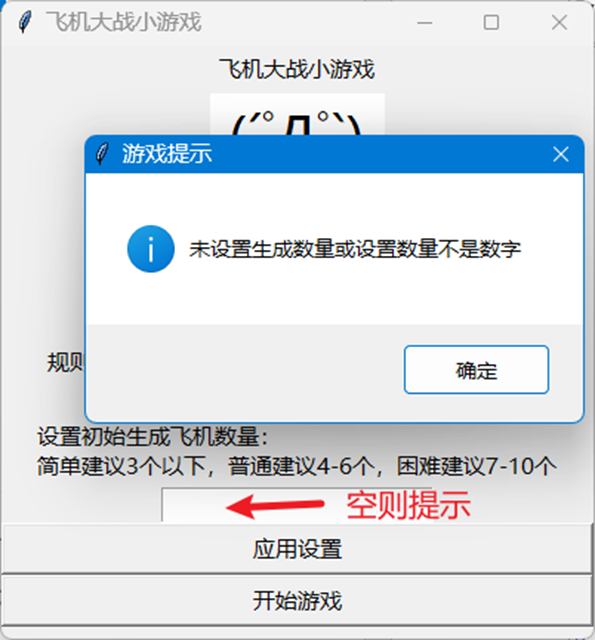Maximize the 飞机大战小游戏 window
The width and height of the screenshot is (595, 640).
[491, 22]
